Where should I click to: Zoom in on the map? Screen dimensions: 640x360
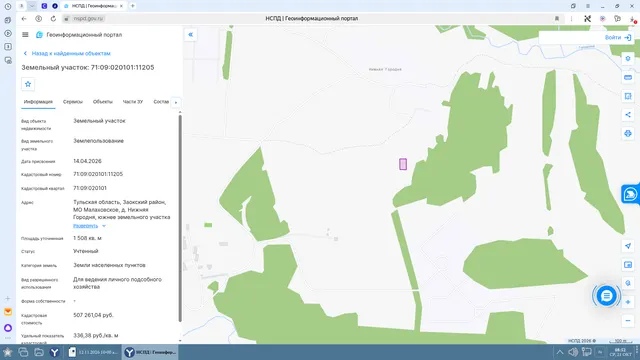point(628,302)
